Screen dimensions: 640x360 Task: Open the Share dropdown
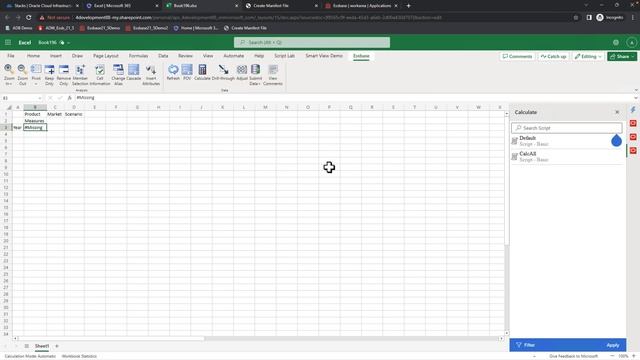pyautogui.click(x=622, y=56)
